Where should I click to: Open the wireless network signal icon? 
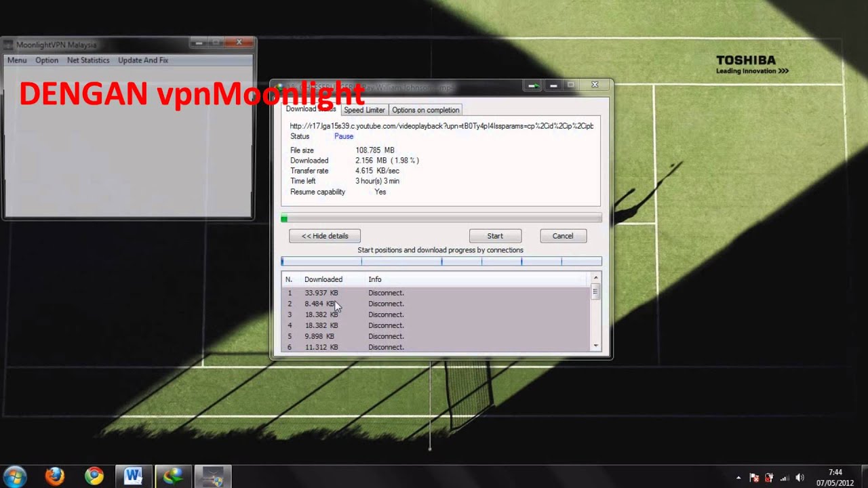pyautogui.click(x=785, y=477)
